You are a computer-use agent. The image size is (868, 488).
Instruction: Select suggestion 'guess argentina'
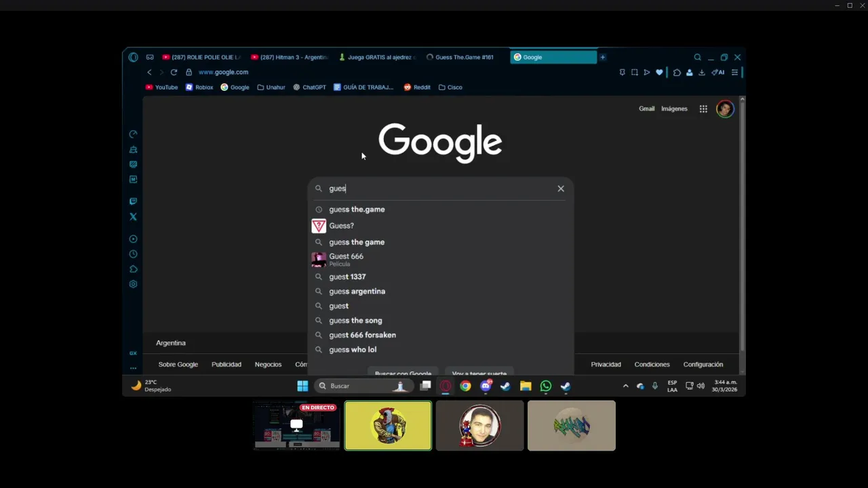click(x=441, y=291)
